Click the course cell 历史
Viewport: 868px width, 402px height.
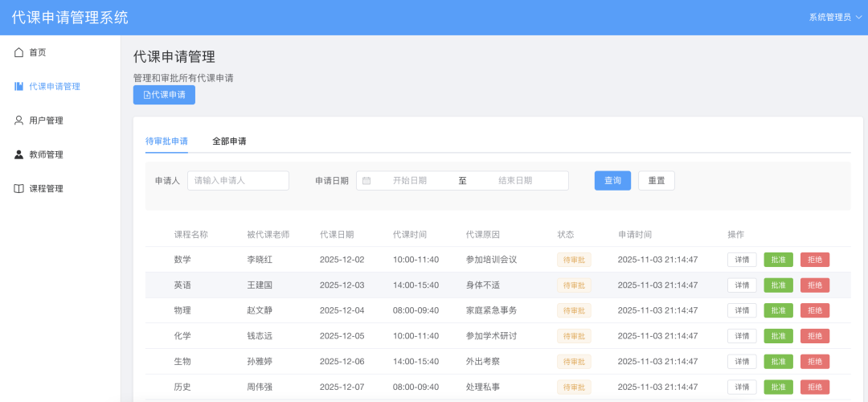coord(182,387)
